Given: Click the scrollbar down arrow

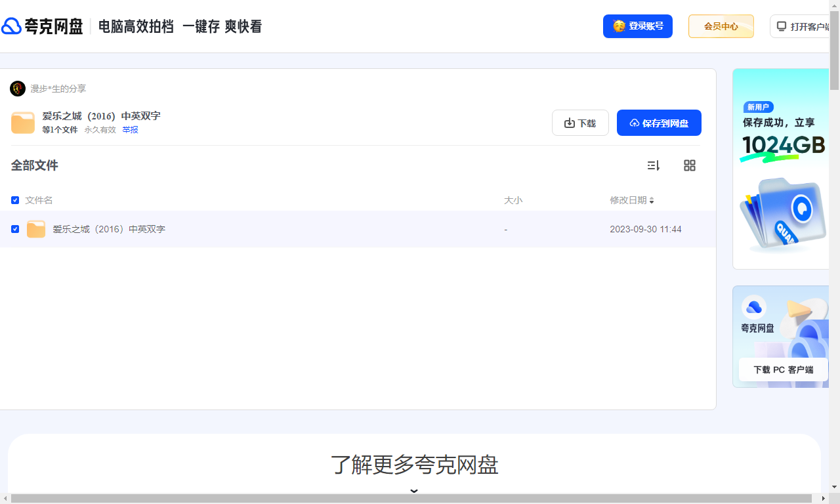Looking at the screenshot, I should pos(835,487).
